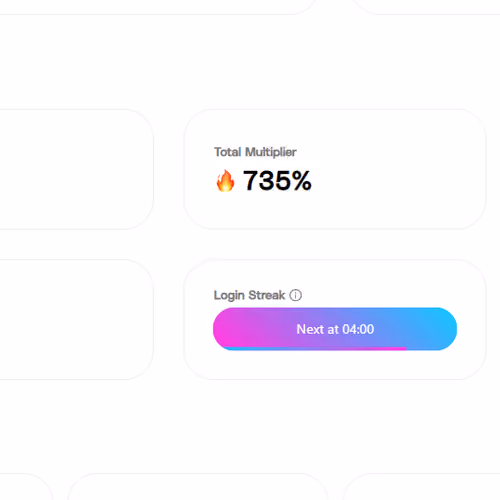Click the partial card at the top right edge

coord(427,7)
